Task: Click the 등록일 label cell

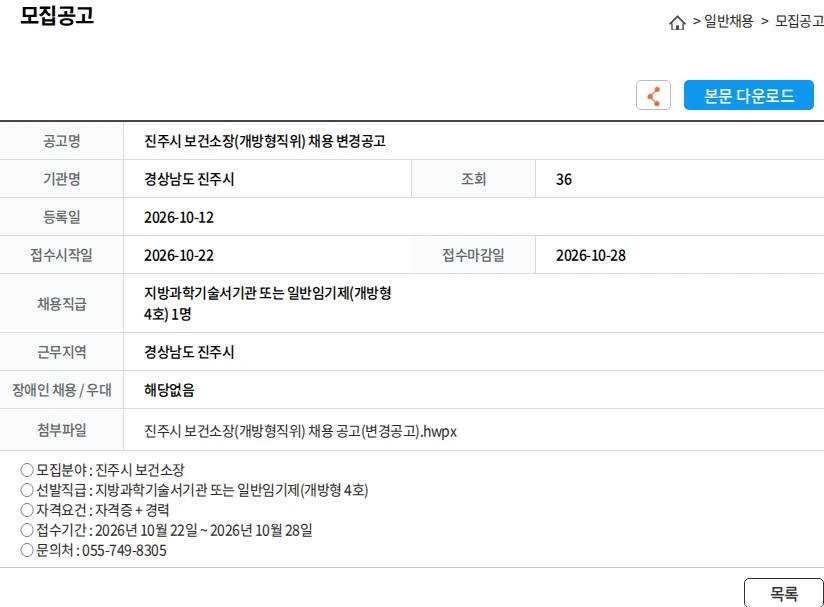Action: (x=61, y=217)
